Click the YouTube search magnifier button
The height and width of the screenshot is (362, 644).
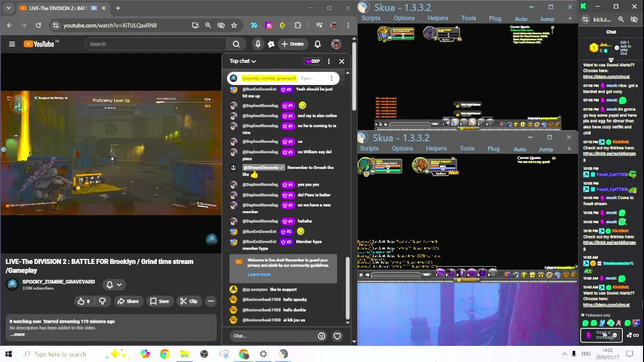tap(236, 44)
